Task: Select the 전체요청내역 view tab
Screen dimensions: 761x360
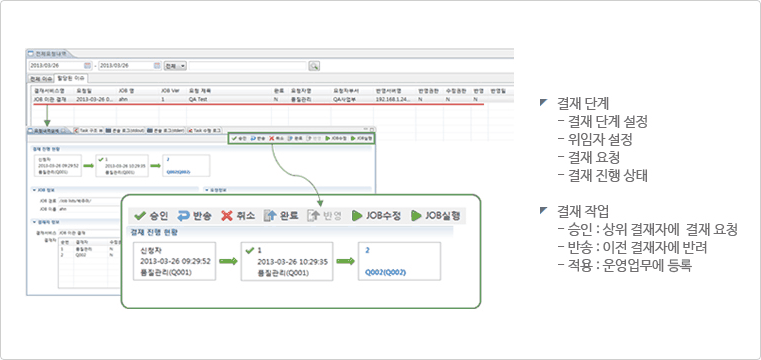Action: point(48,53)
